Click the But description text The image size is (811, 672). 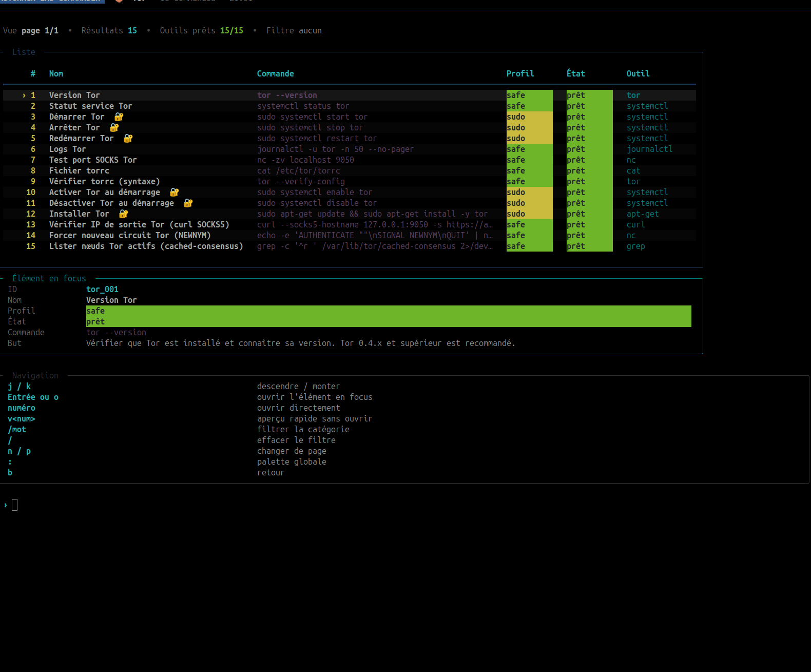click(300, 343)
